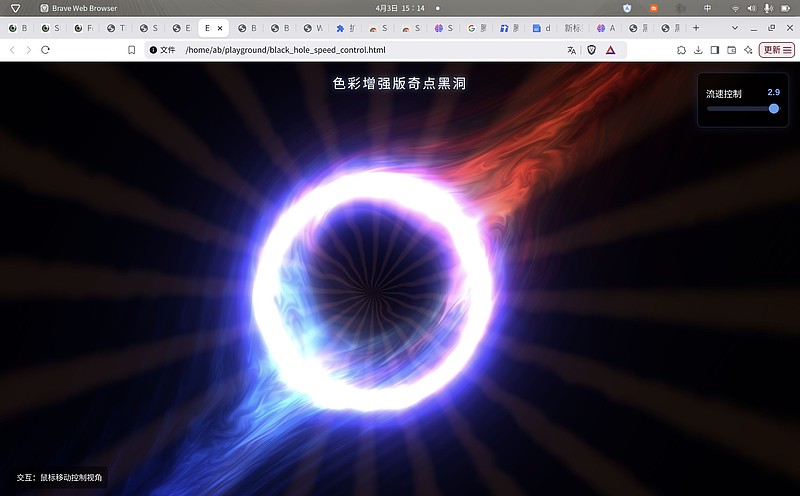Image resolution: width=800 pixels, height=496 pixels.
Task: Open the Leo AI sparkle icon
Action: coord(748,50)
